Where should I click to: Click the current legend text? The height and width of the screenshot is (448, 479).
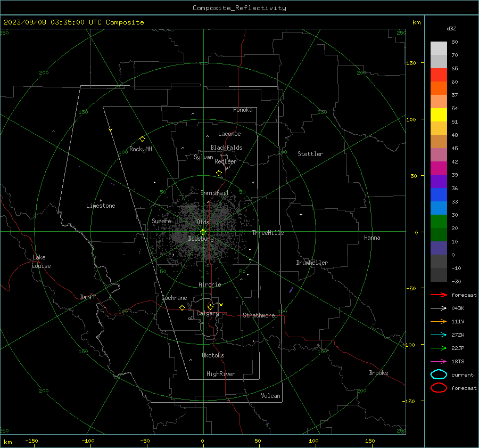[463, 375]
